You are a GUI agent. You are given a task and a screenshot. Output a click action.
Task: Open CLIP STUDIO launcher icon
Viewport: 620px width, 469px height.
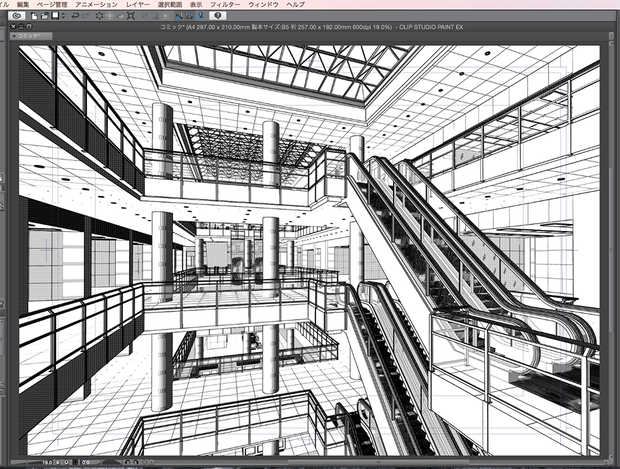pos(17,16)
